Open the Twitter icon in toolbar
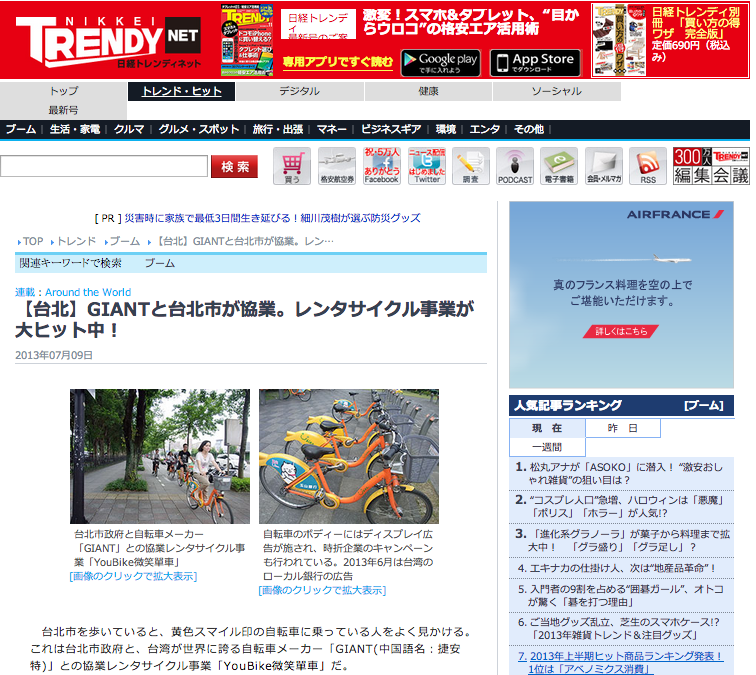This screenshot has width=756, height=675. click(x=427, y=166)
